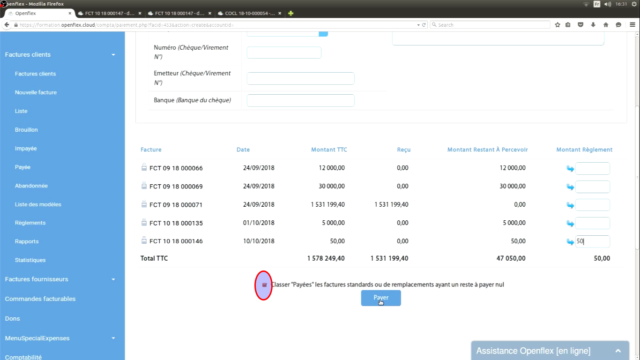Click the Facture column header
This screenshot has height=360, width=640.
coord(151,150)
